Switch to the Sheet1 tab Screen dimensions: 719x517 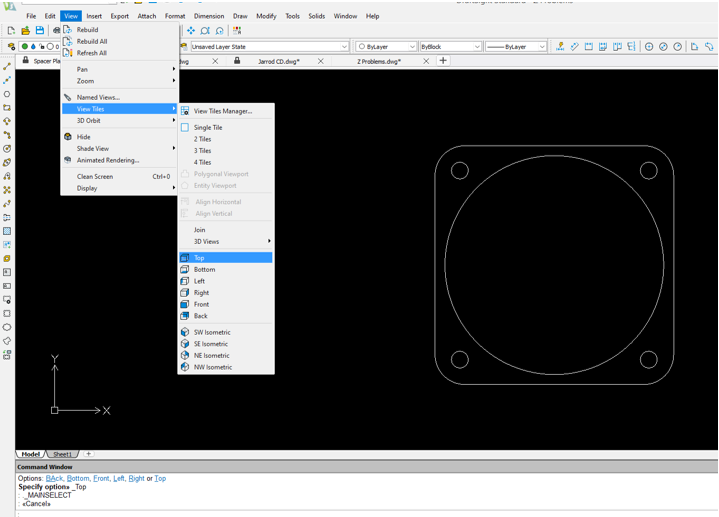62,454
